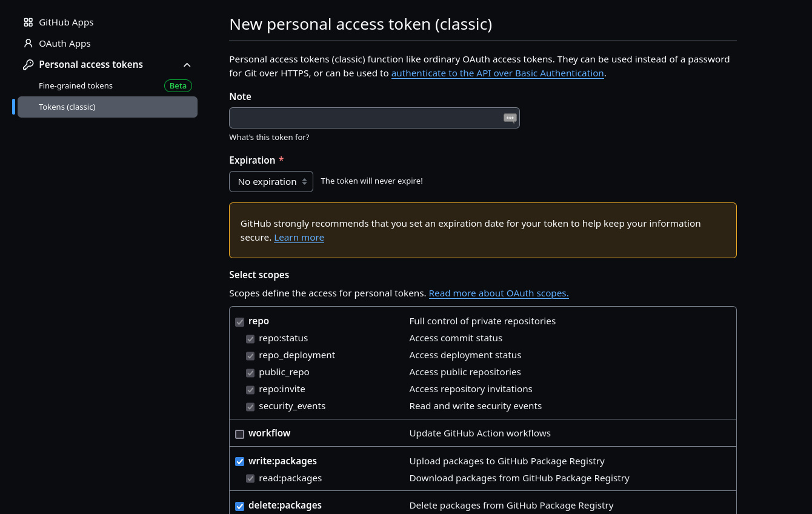The width and height of the screenshot is (812, 514).
Task: Click the 'Access repository invitations' description
Action: point(471,389)
